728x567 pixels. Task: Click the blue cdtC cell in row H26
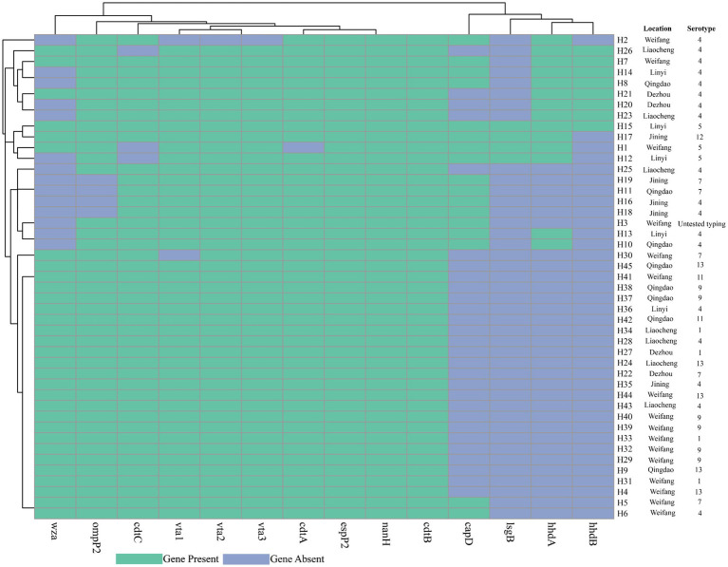click(x=138, y=50)
